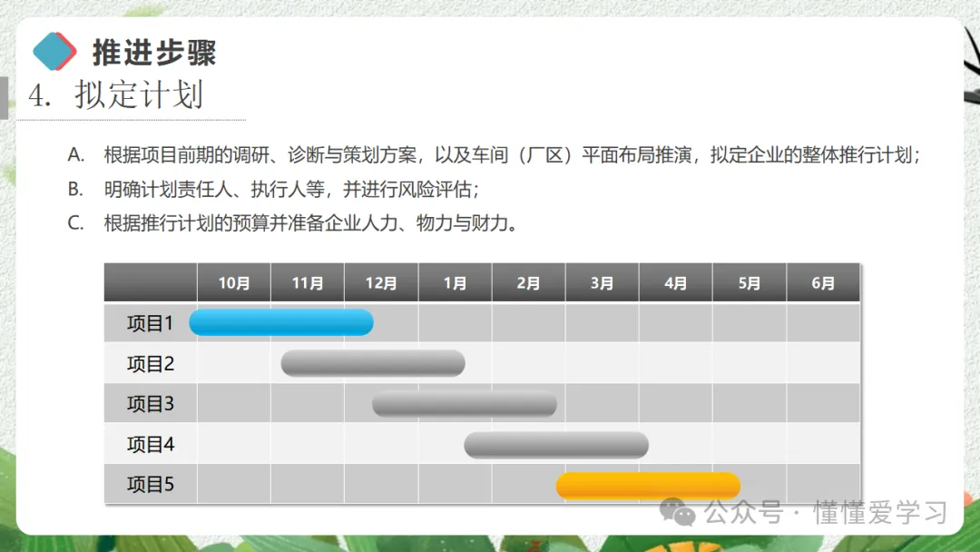
Task: Click the blue diamond logo beside 推进步骤
Action: coord(54,51)
